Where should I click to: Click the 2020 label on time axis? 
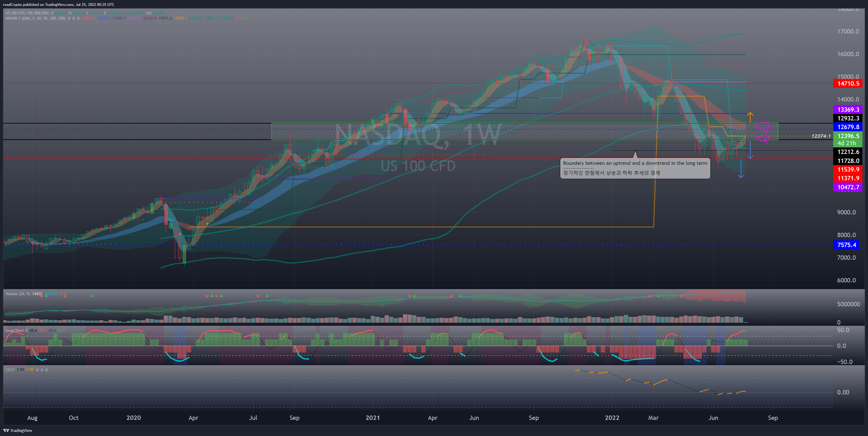click(x=134, y=417)
